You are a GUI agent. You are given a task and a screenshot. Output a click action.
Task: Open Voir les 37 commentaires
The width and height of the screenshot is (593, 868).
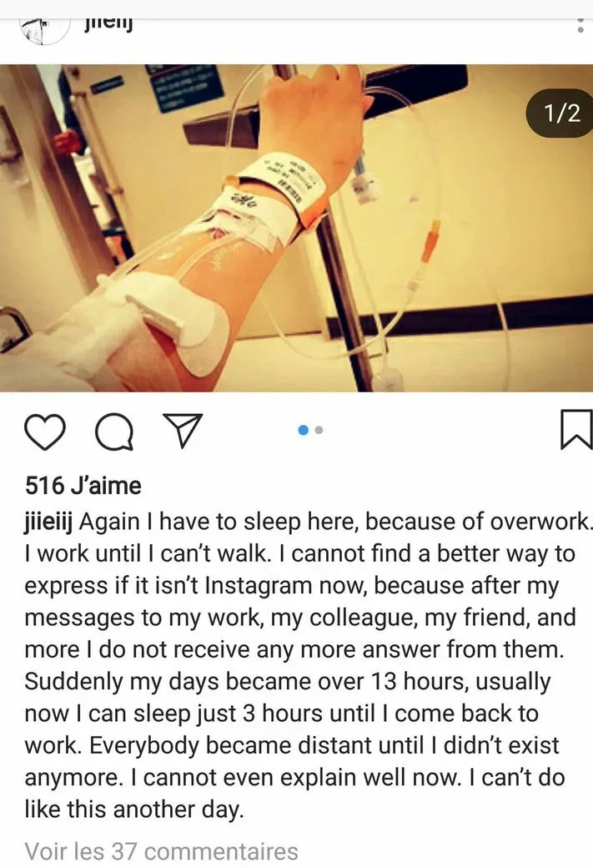click(162, 850)
